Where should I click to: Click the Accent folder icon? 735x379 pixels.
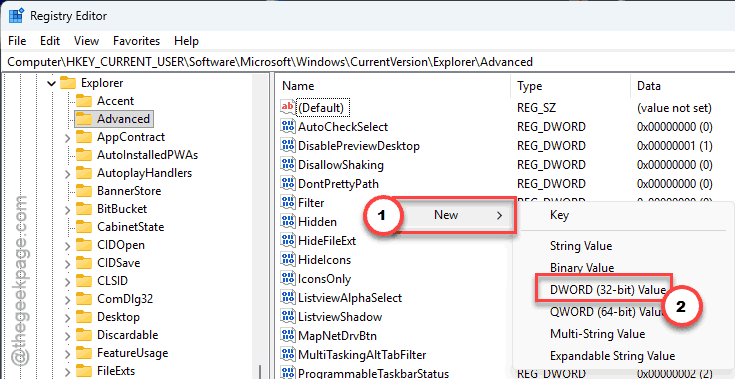tap(84, 101)
